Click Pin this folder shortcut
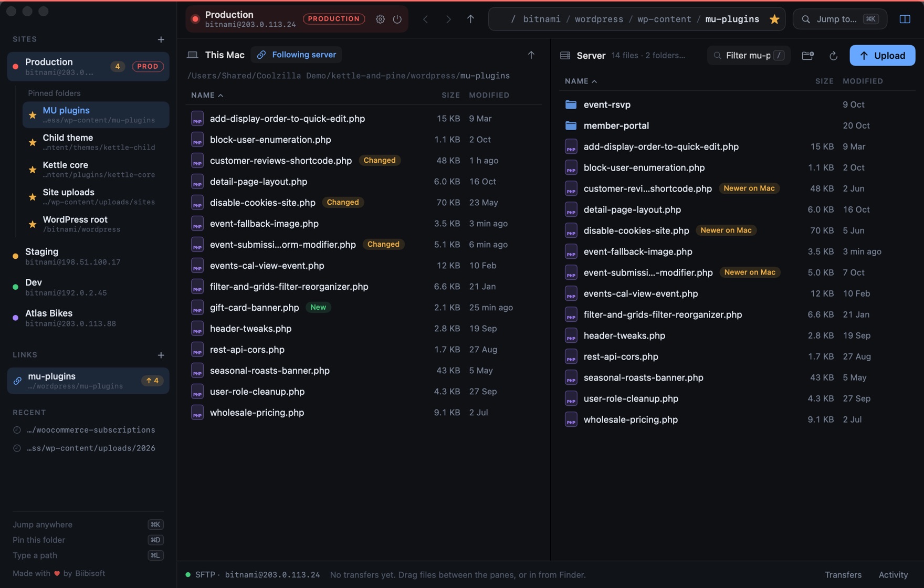Viewport: 924px width, 588px height. tap(88, 540)
